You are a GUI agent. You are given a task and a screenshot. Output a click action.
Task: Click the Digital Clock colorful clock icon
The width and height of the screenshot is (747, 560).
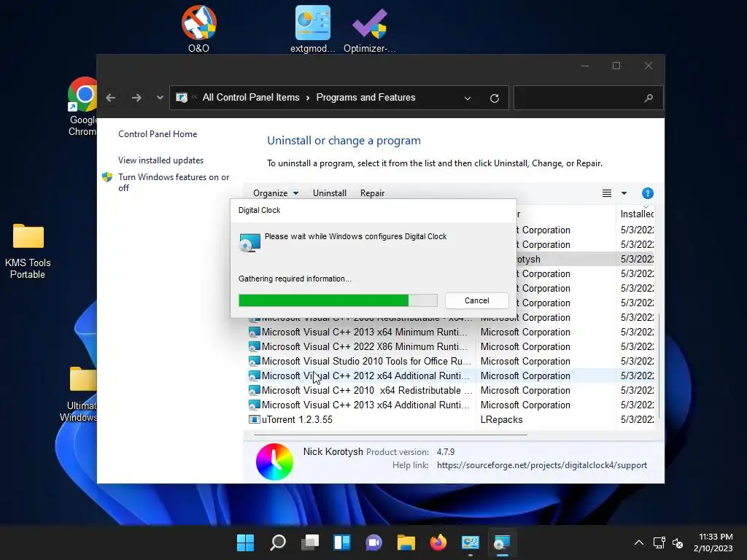coord(274,462)
